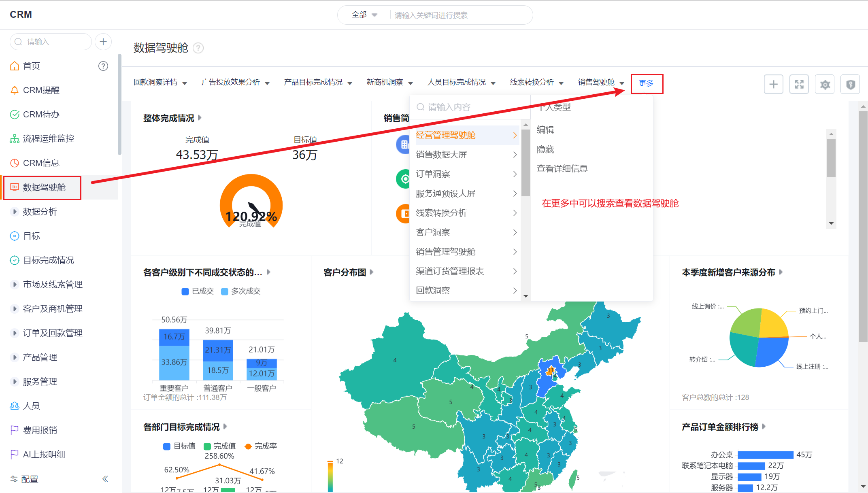Collapse the sidebar with double-chevron icon
This screenshot has width=868, height=493.
tap(105, 479)
